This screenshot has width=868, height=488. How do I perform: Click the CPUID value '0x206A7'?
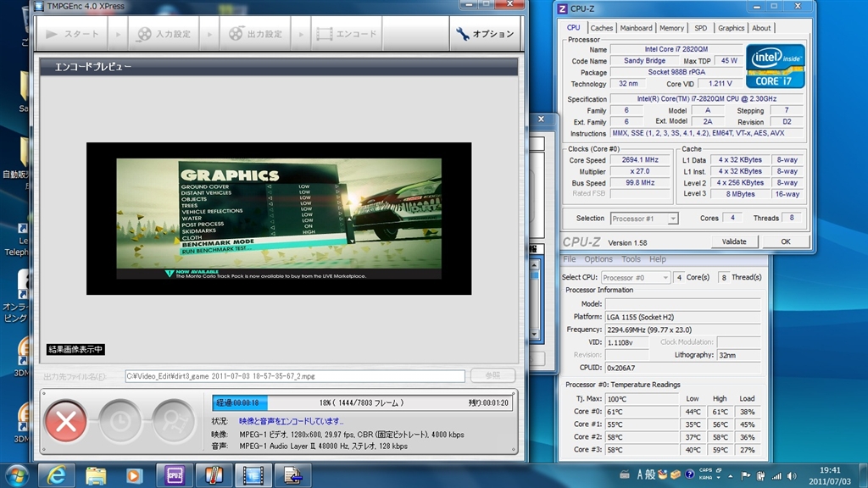(x=683, y=368)
